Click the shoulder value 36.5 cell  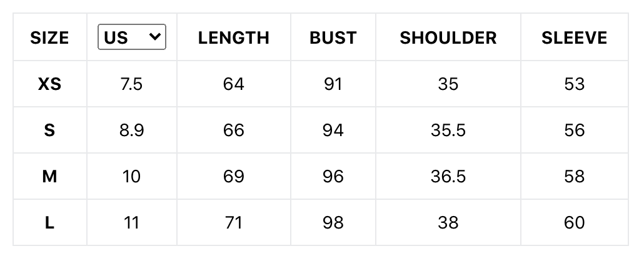(x=448, y=177)
